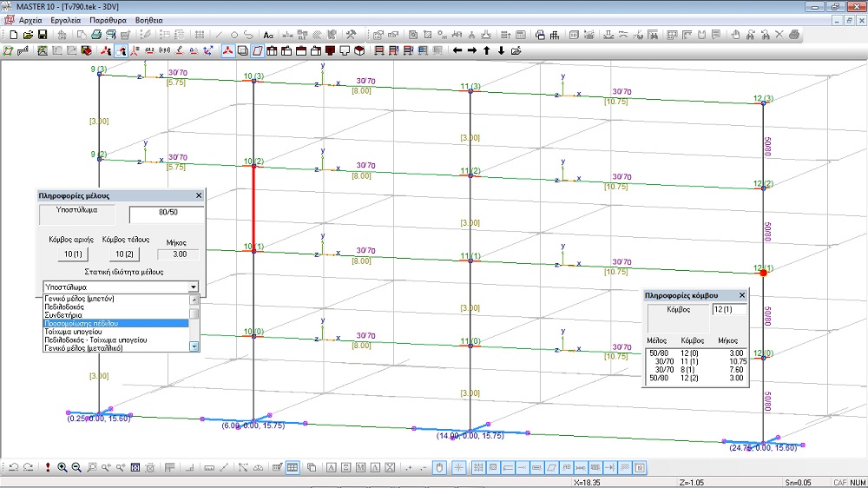Click the zoom in magnifier icon
The height and width of the screenshot is (488, 868).
pos(62,468)
